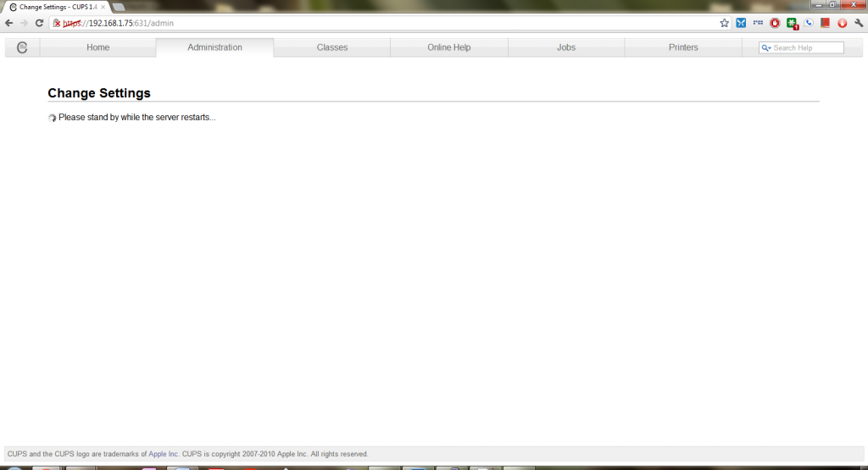
Task: Open a new browser tab
Action: 119,7
